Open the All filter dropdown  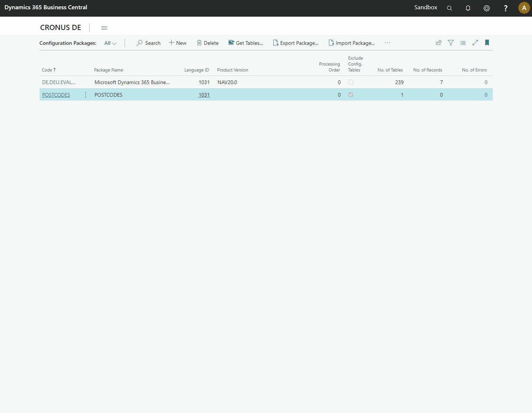[x=110, y=43]
